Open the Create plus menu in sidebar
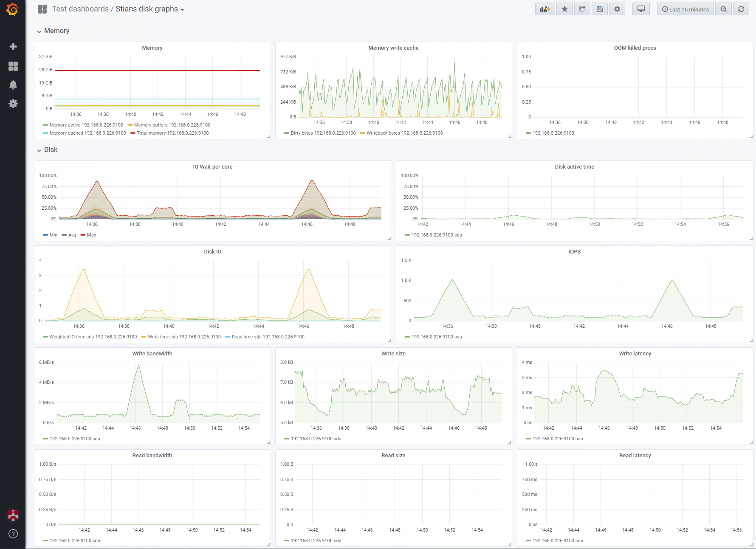756x549 pixels. [x=13, y=46]
